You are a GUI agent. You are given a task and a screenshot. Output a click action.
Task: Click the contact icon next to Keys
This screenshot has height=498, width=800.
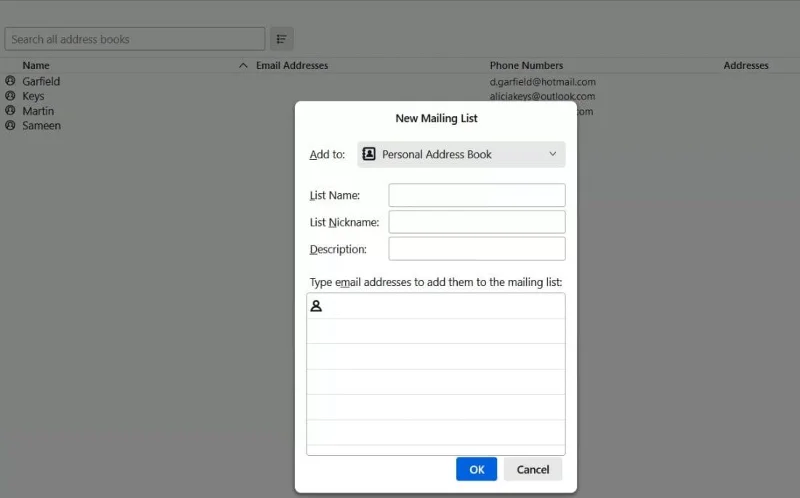pos(10,96)
